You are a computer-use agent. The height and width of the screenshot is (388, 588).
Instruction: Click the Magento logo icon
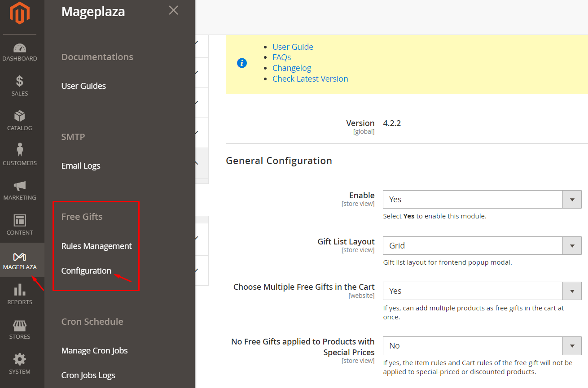[x=20, y=14]
